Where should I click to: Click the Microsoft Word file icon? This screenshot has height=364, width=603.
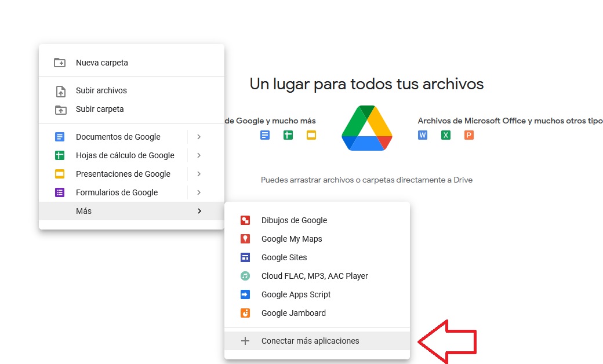coord(423,135)
